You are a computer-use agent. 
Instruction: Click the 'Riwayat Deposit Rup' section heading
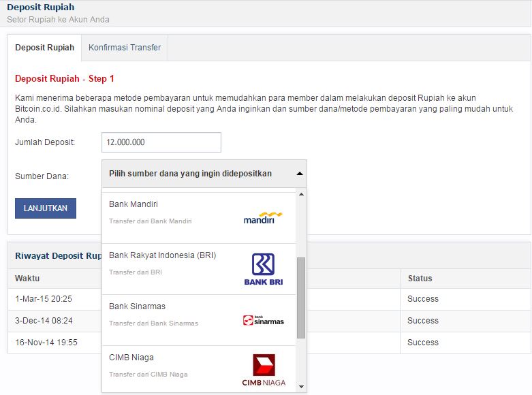tap(59, 256)
